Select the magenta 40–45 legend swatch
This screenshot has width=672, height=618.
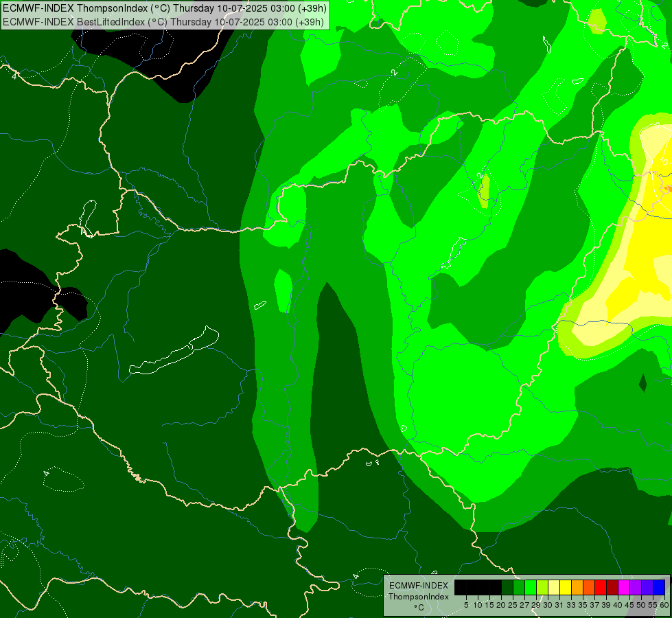[625, 587]
